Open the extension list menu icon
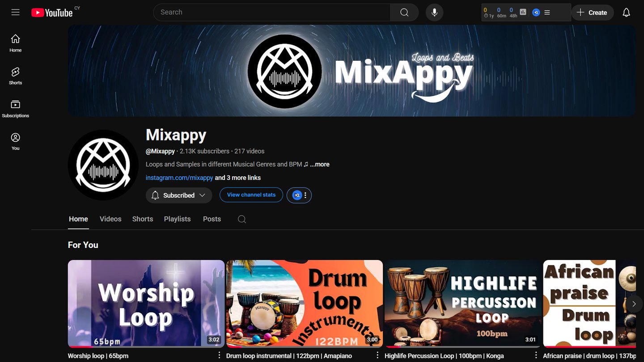This screenshot has height=362, width=644. click(x=547, y=13)
